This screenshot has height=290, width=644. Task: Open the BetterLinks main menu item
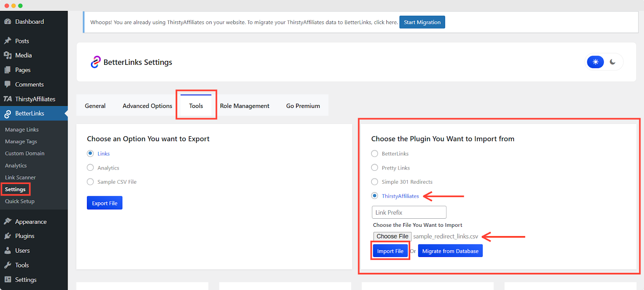[x=34, y=114]
